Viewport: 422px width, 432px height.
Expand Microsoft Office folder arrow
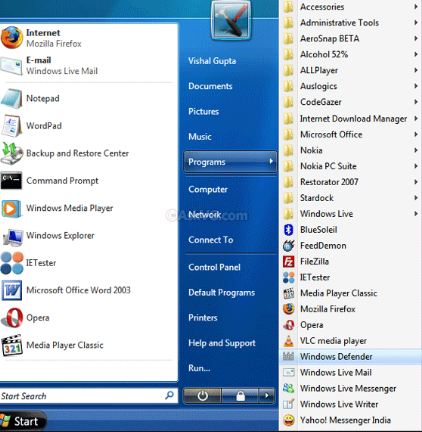click(x=416, y=134)
